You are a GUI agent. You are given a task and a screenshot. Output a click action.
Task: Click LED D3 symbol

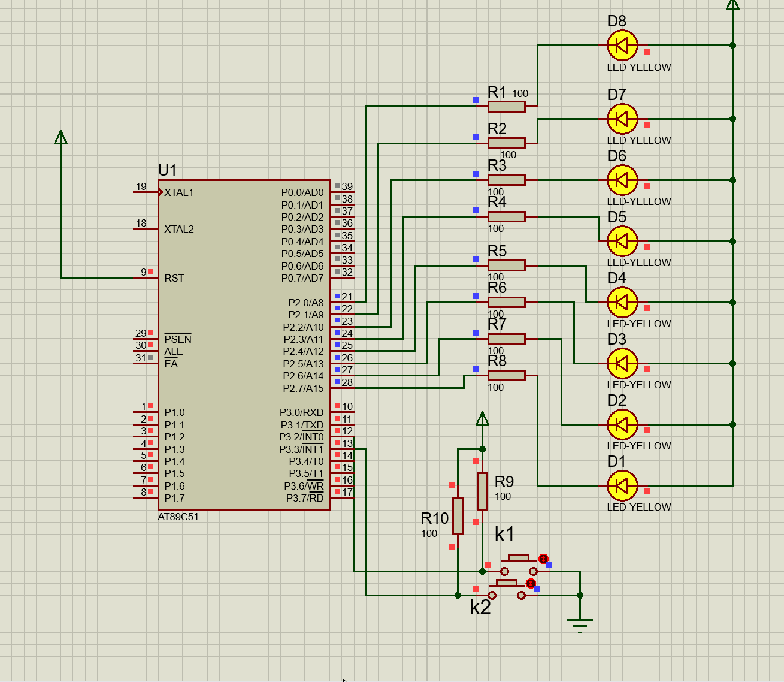622,363
